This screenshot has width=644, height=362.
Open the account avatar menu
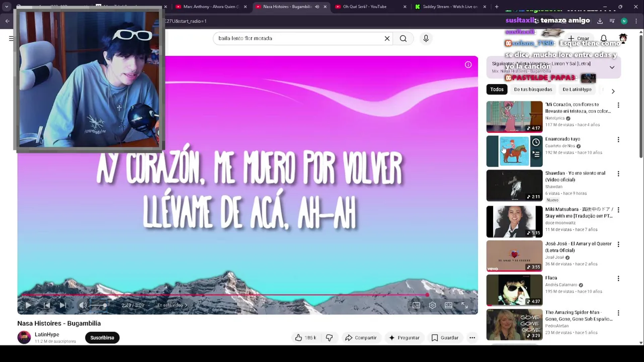623,38
